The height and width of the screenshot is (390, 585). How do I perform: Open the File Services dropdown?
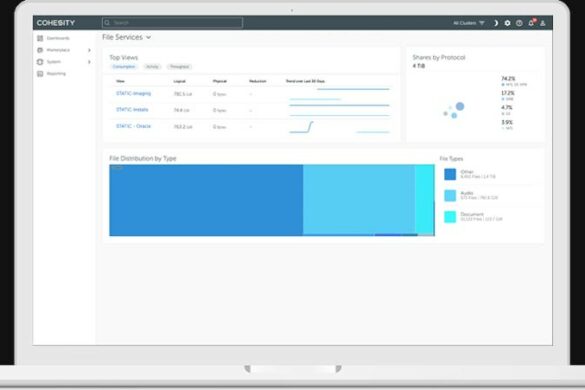click(126, 37)
